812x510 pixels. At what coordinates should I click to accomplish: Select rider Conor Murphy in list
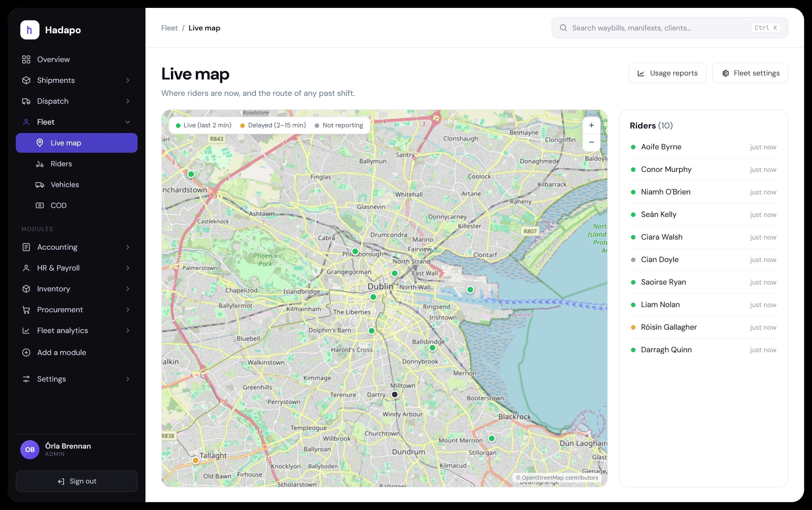coord(703,170)
